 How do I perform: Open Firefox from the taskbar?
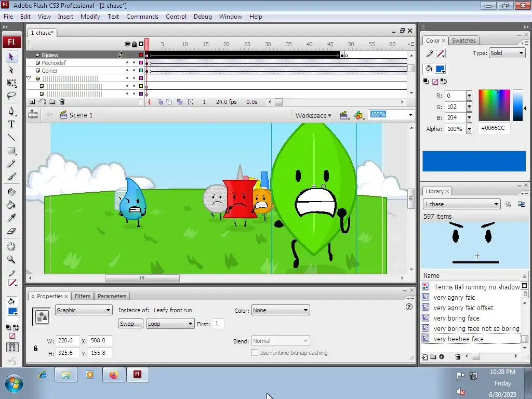[113, 375]
